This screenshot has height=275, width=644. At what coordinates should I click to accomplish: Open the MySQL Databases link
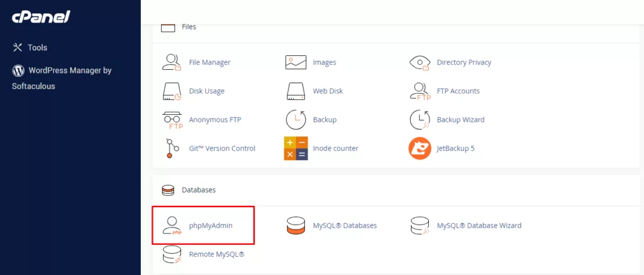click(x=345, y=225)
